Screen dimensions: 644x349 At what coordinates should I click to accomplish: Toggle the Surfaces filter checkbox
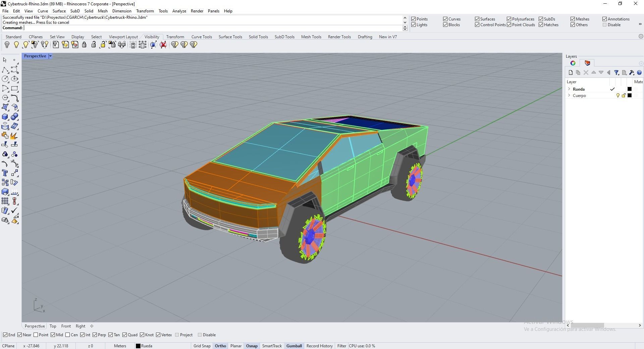477,19
